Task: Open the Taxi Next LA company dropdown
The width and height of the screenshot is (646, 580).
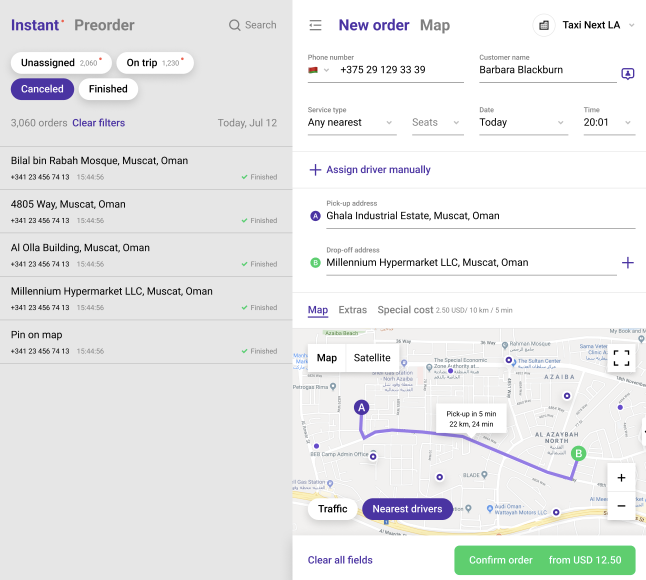Action: tap(584, 25)
